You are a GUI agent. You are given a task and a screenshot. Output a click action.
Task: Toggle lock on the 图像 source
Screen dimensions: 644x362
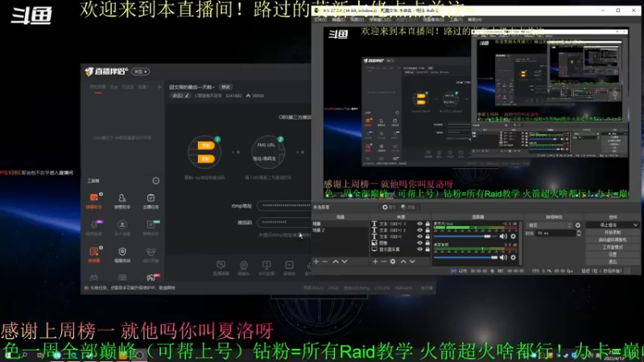click(x=427, y=243)
